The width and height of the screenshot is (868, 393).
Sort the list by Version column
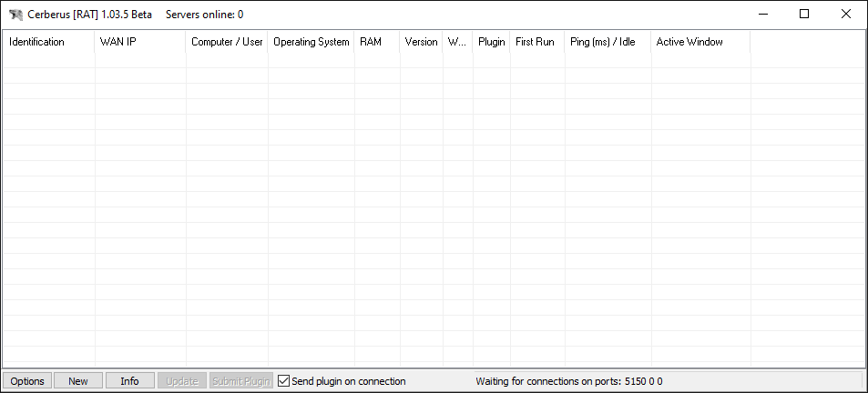tap(421, 42)
